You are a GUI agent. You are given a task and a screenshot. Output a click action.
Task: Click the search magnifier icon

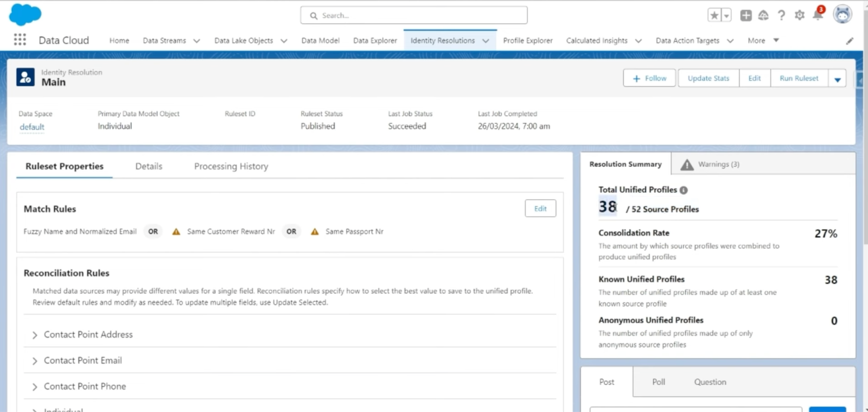coord(314,16)
